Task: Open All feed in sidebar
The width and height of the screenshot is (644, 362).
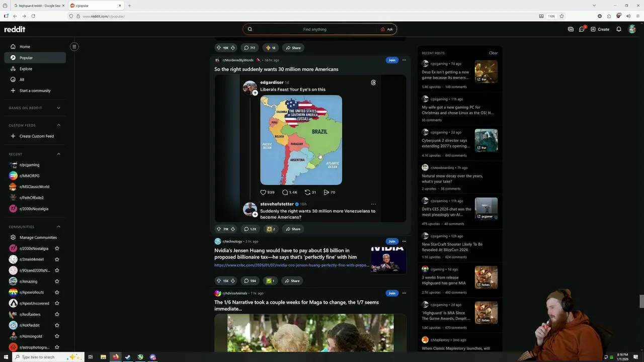Action: click(35, 79)
